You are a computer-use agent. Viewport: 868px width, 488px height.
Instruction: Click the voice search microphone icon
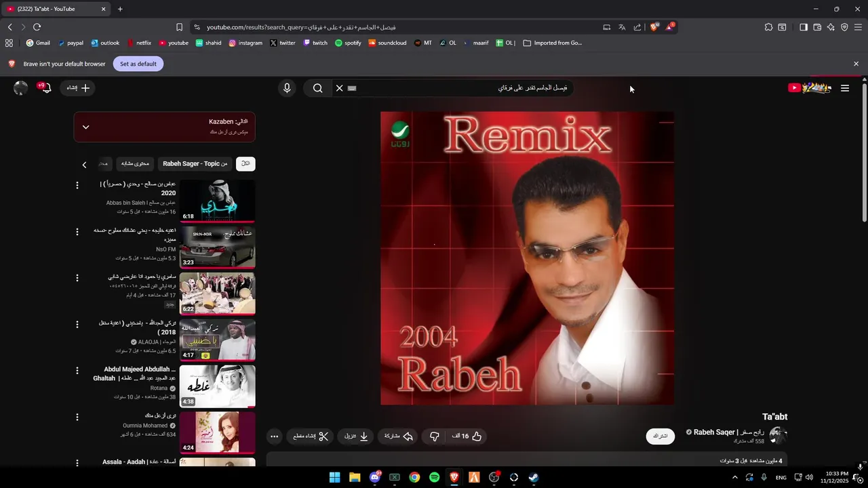coord(287,88)
